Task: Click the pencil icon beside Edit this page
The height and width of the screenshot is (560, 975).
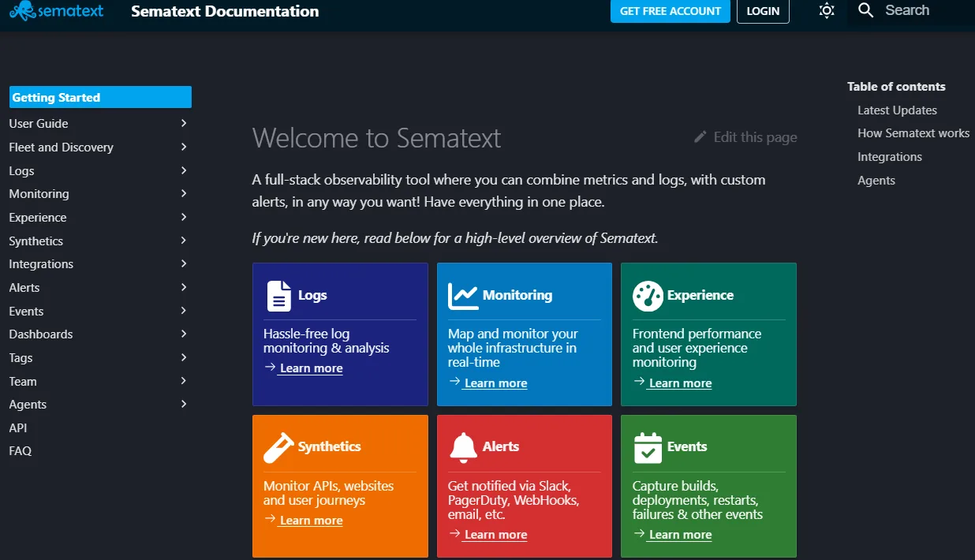Action: [x=700, y=136]
